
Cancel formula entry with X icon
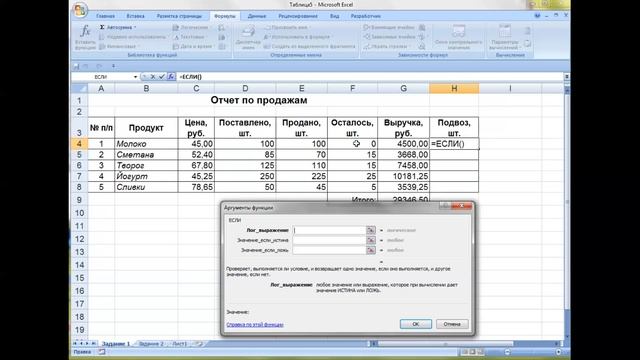153,77
